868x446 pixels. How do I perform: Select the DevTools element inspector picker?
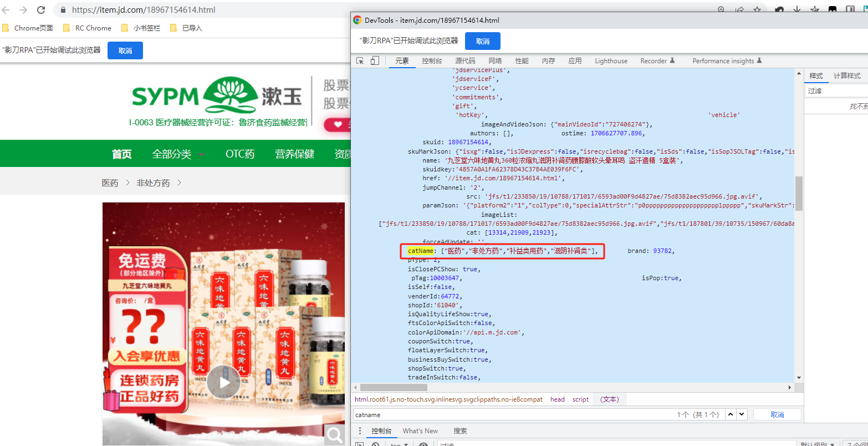tap(360, 61)
